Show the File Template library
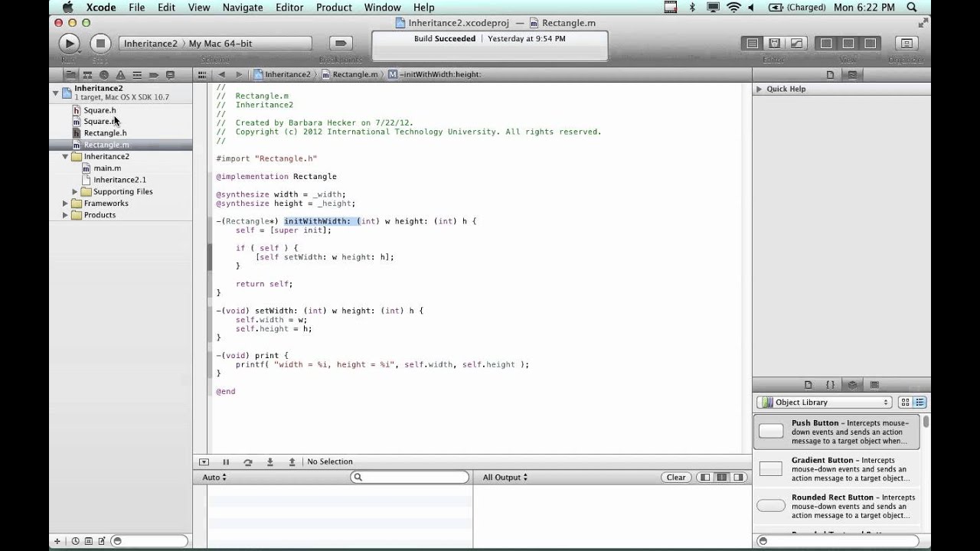Screen dimensions: 980x551 click(x=808, y=385)
